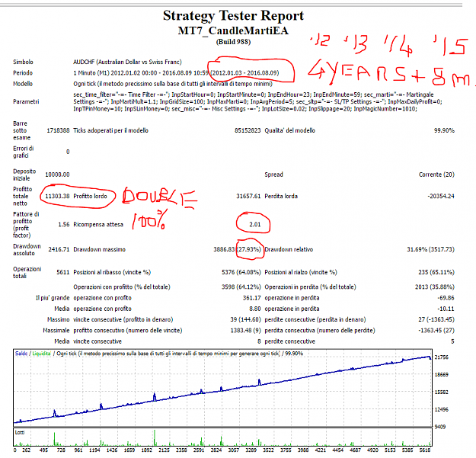Select the parameters text starting "sec_time_filter"
The height and width of the screenshot is (458, 476).
257,101
